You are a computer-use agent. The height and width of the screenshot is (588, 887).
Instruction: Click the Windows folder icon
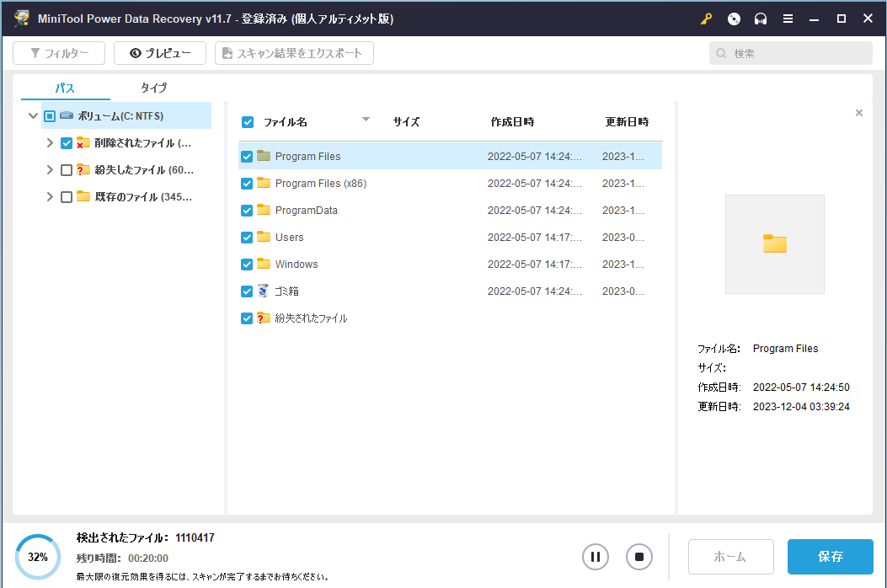click(x=264, y=264)
